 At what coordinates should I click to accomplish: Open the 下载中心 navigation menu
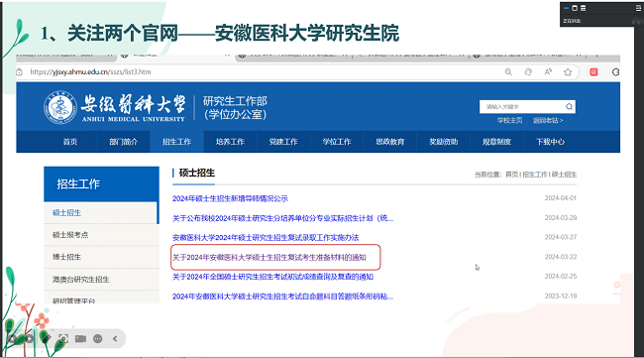pyautogui.click(x=550, y=142)
